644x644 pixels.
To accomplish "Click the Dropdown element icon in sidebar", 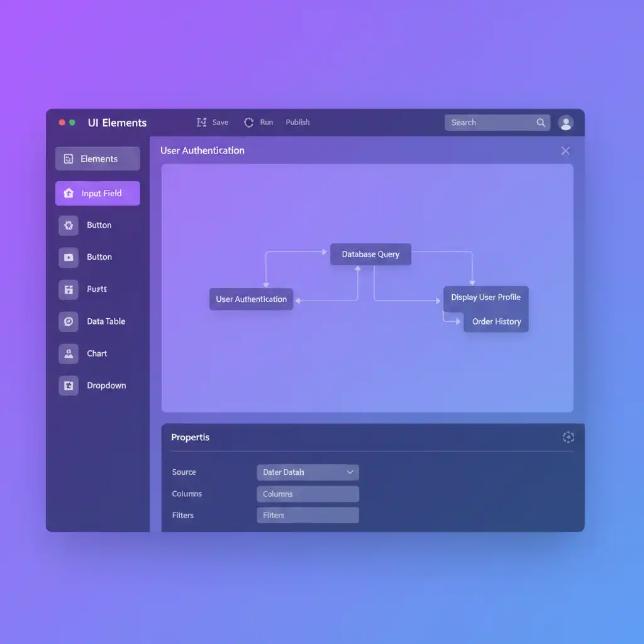I will click(69, 386).
